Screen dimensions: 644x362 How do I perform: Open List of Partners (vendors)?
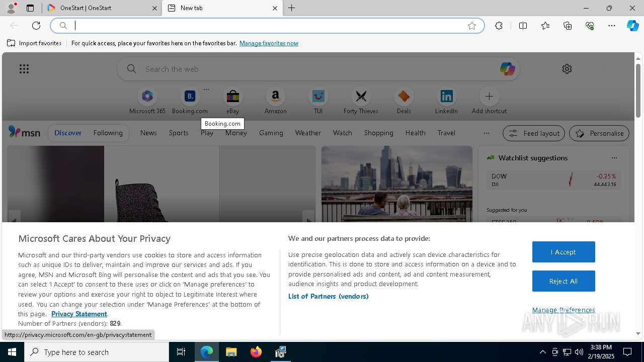pyautogui.click(x=328, y=296)
